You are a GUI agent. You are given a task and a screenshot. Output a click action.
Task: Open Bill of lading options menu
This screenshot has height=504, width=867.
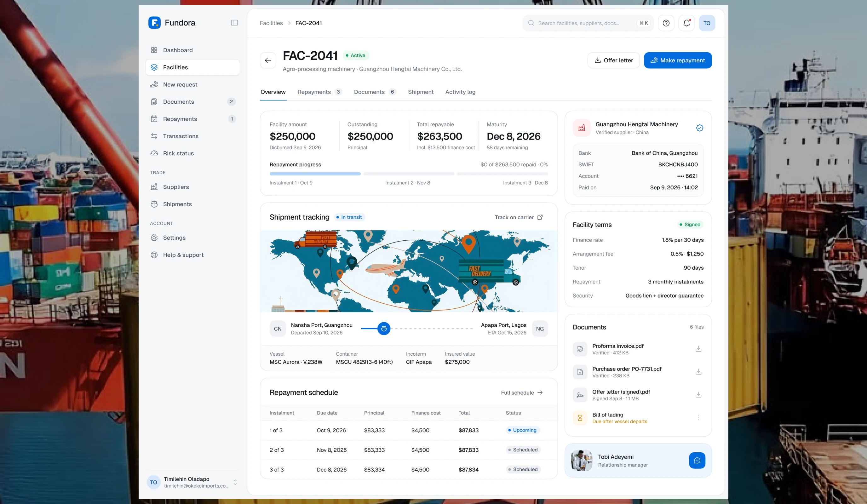point(698,418)
